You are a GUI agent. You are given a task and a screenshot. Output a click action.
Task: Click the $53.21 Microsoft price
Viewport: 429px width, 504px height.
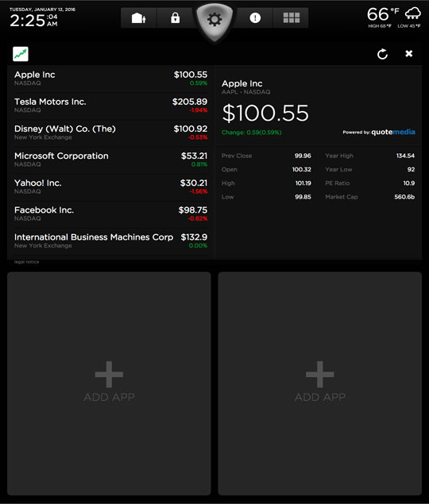tap(194, 156)
